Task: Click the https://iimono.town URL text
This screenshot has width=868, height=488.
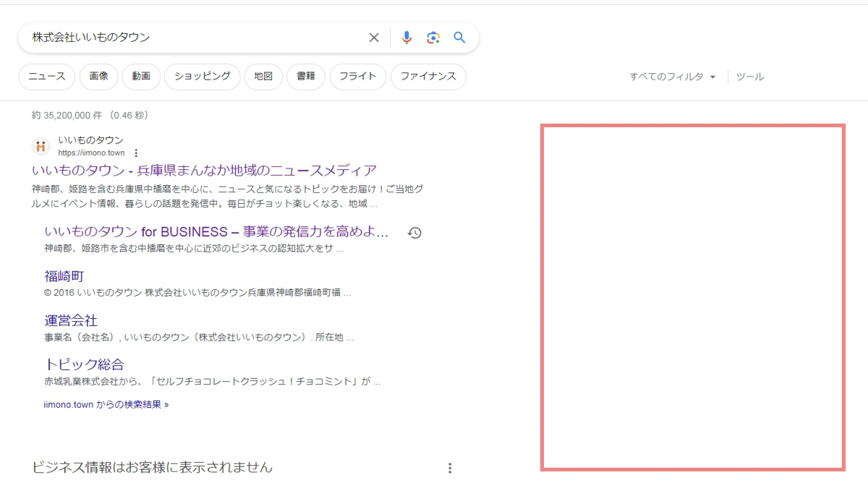Action: click(91, 153)
